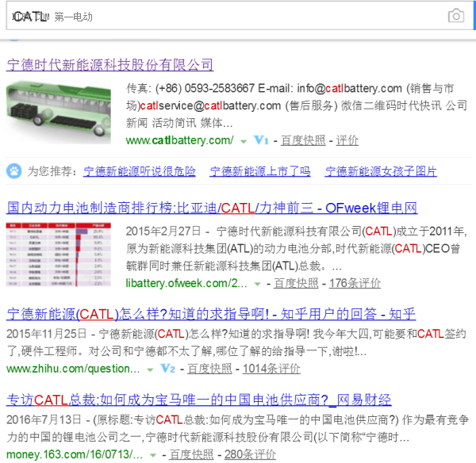Click the camera image search icon
This screenshot has height=463, width=476.
pyautogui.click(x=455, y=16)
